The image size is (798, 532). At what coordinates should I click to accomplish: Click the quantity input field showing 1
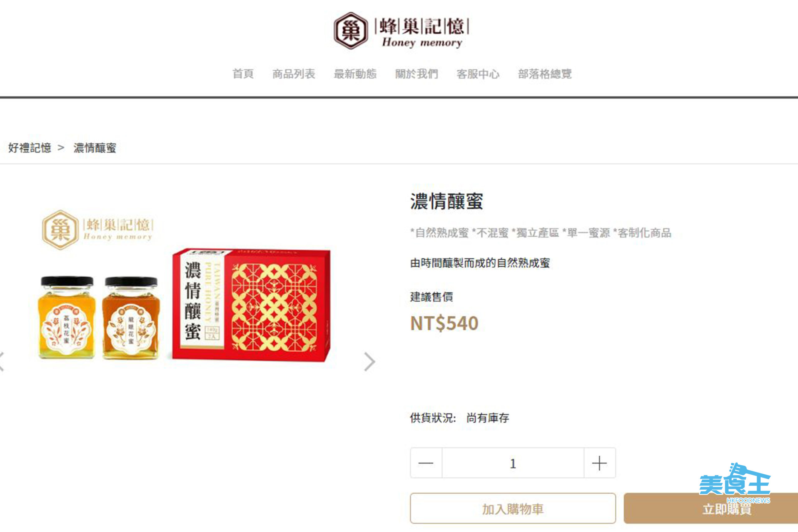point(513,463)
